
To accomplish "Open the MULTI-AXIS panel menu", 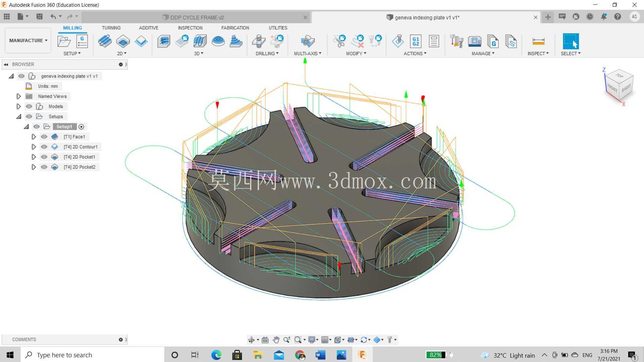I will (308, 53).
